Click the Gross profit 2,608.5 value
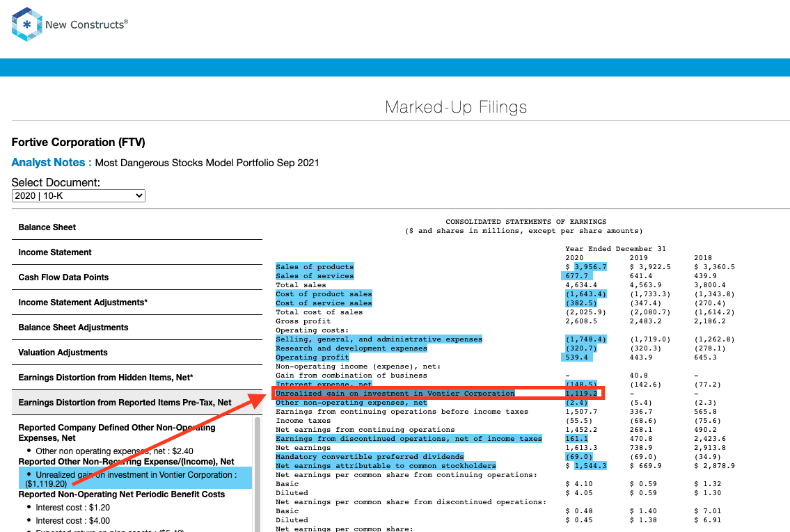 pos(581,321)
